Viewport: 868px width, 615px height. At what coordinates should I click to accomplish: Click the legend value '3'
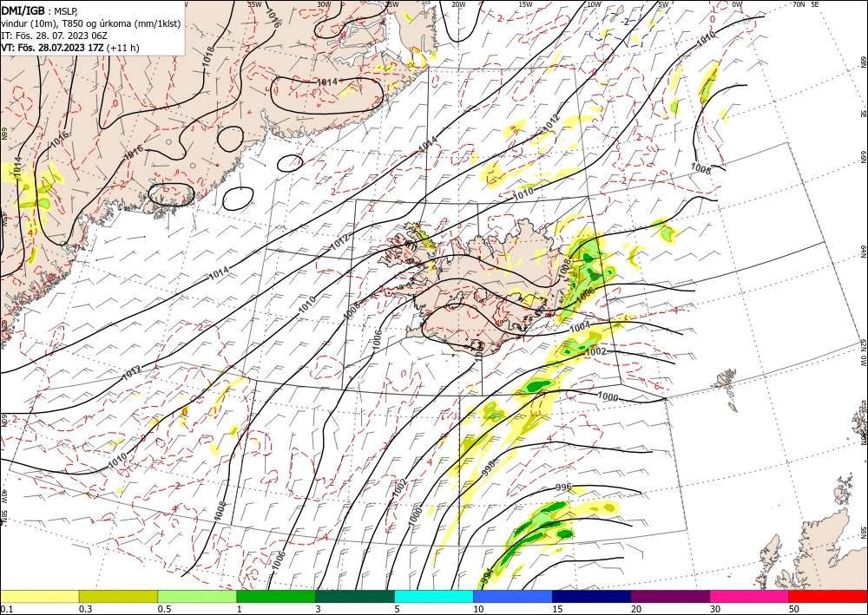coord(319,609)
